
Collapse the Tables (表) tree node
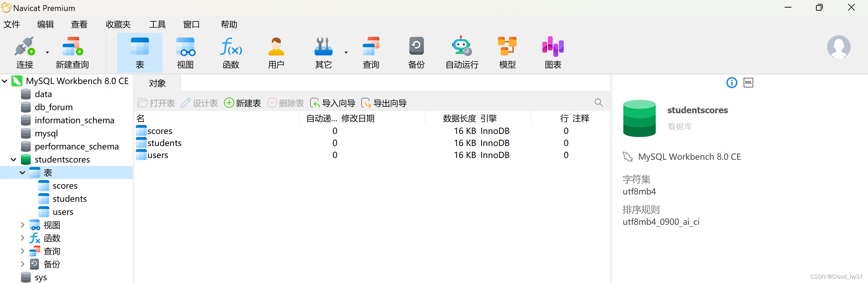pyautogui.click(x=22, y=172)
